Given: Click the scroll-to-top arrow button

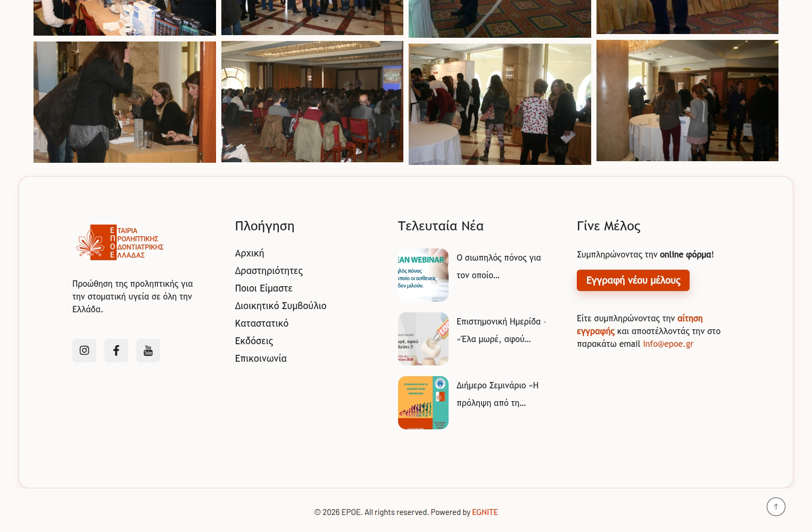Looking at the screenshot, I should click(776, 506).
